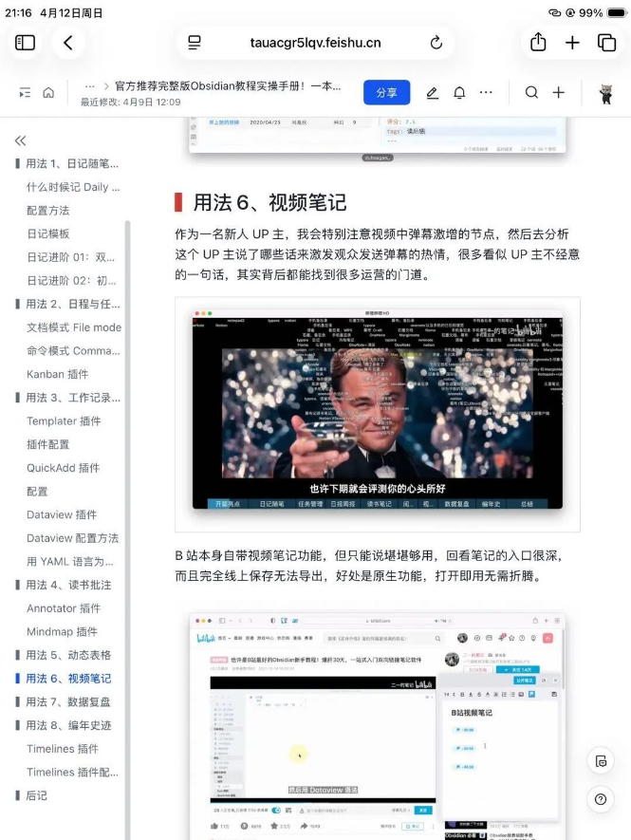Switch to edit mode pencil icon

tap(433, 93)
